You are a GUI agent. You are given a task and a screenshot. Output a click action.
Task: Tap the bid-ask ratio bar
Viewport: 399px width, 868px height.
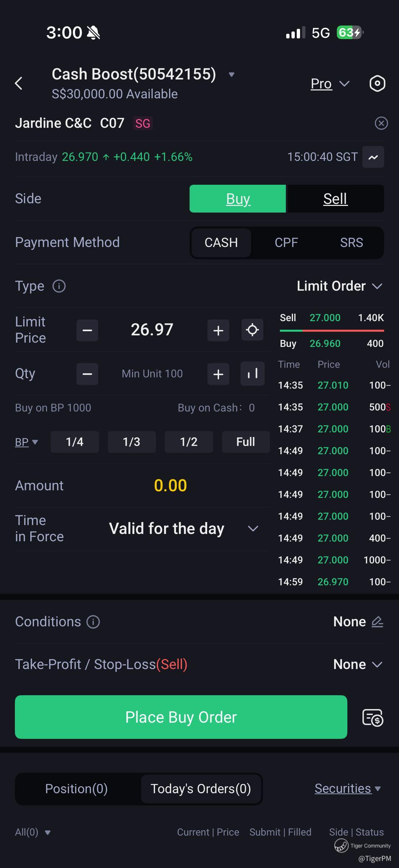click(x=332, y=330)
